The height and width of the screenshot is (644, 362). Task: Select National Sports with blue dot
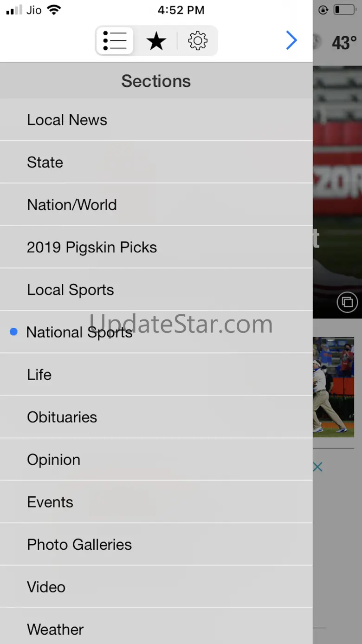156,332
